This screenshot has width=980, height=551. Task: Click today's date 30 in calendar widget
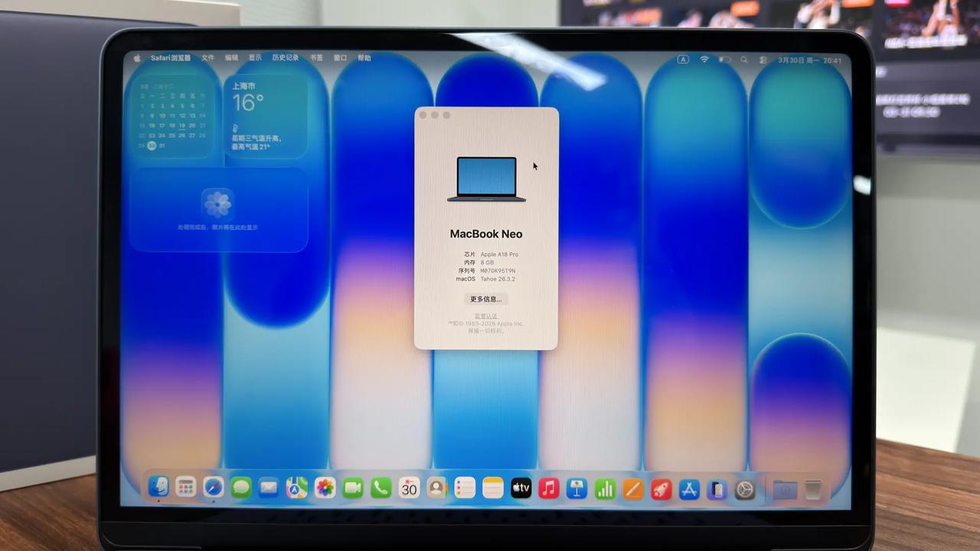point(152,145)
